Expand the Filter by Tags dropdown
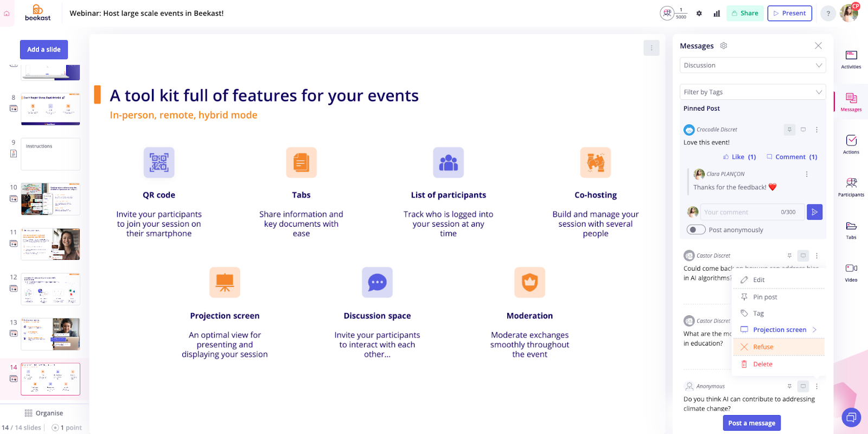This screenshot has width=868, height=434. 752,91
